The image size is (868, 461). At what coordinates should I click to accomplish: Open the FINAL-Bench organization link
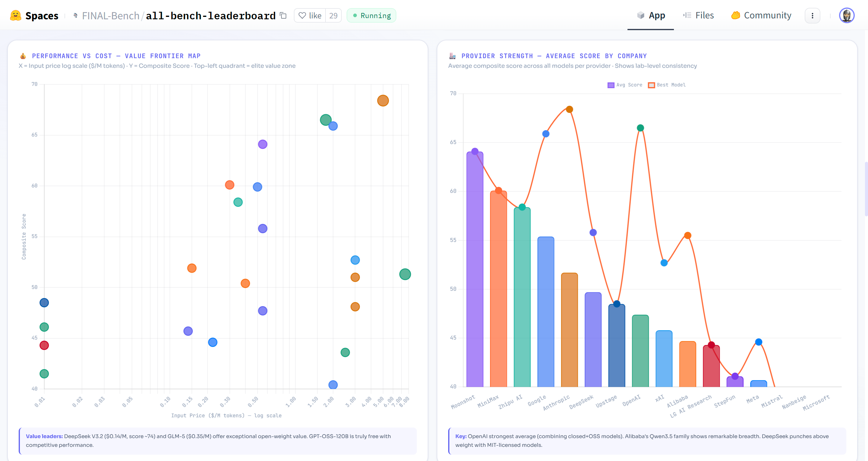(111, 15)
